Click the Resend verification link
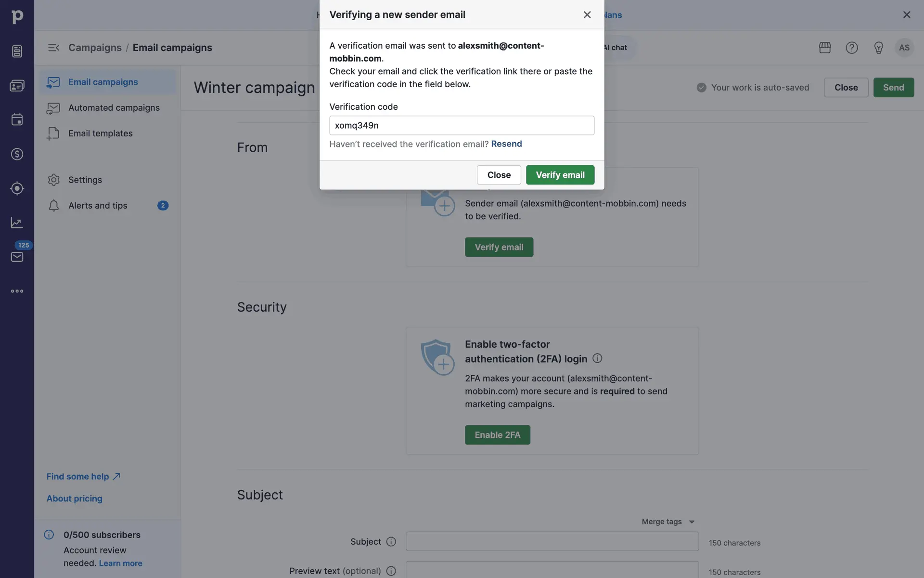 coord(506,144)
